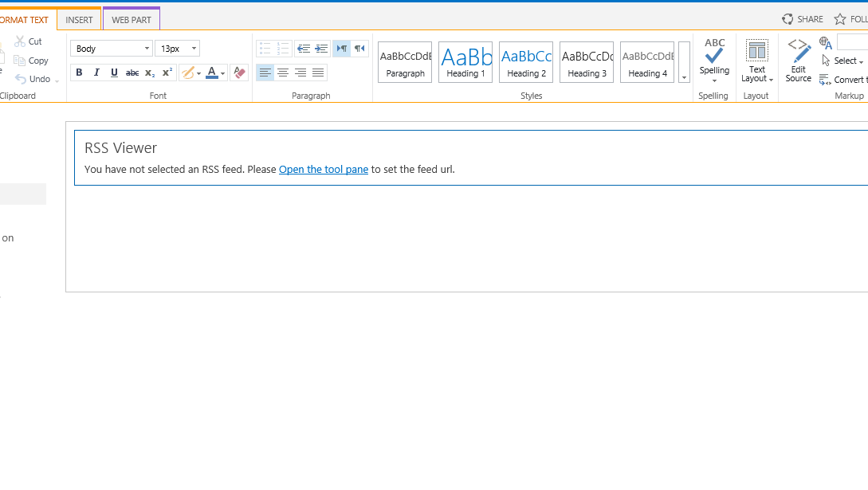The width and height of the screenshot is (868, 490).
Task: Select the Cut tool
Action: pos(29,41)
